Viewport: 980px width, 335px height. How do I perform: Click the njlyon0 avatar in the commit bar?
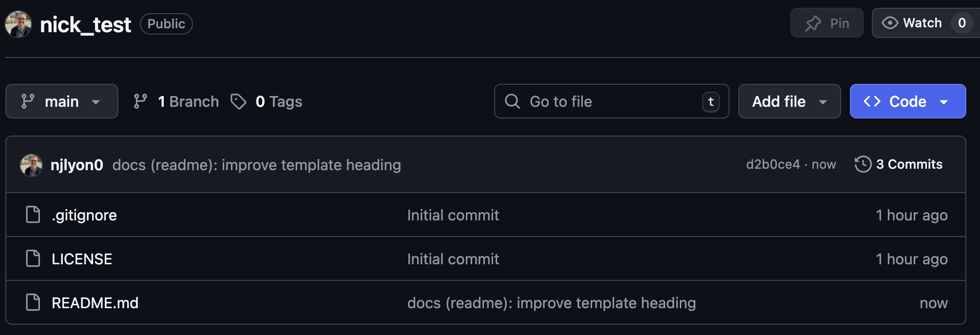(31, 165)
